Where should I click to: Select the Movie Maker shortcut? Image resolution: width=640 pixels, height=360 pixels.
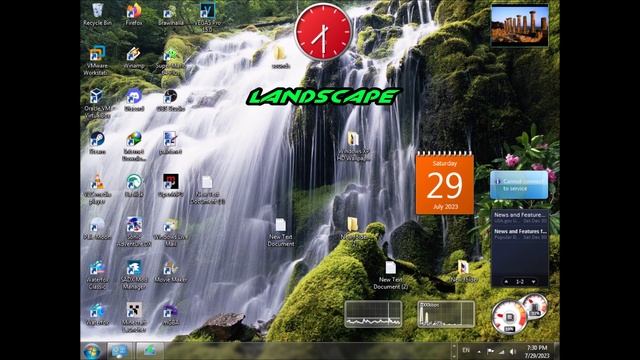point(171,271)
